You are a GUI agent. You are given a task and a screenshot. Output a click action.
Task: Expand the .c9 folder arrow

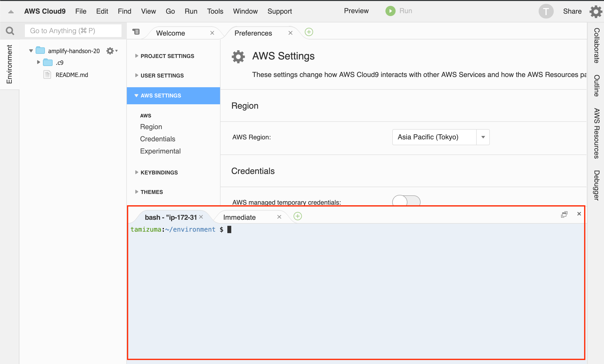point(39,62)
